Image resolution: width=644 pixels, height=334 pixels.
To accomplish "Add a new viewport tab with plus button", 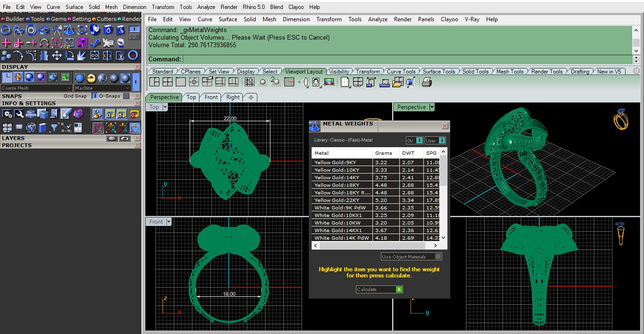I will tap(251, 97).
